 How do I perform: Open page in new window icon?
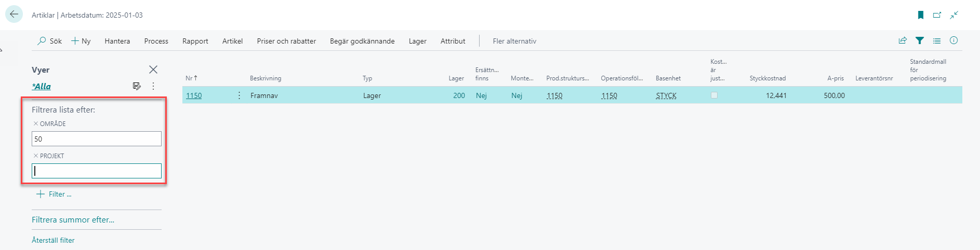(937, 15)
